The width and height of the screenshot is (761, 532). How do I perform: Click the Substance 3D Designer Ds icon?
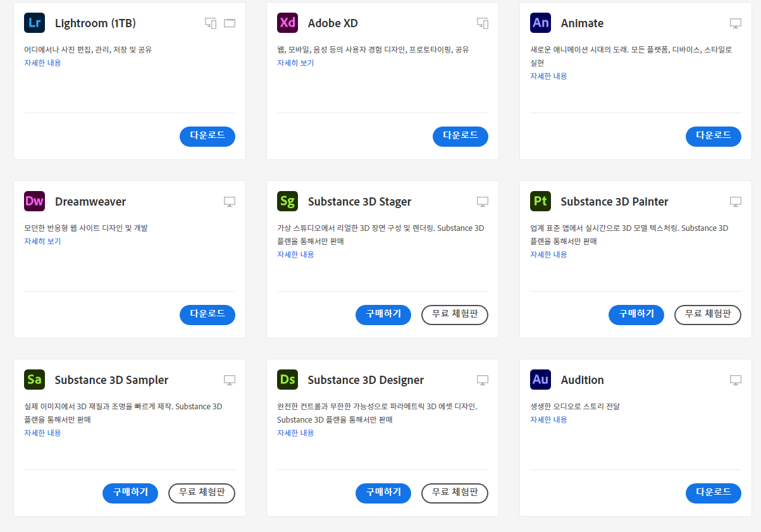287,380
